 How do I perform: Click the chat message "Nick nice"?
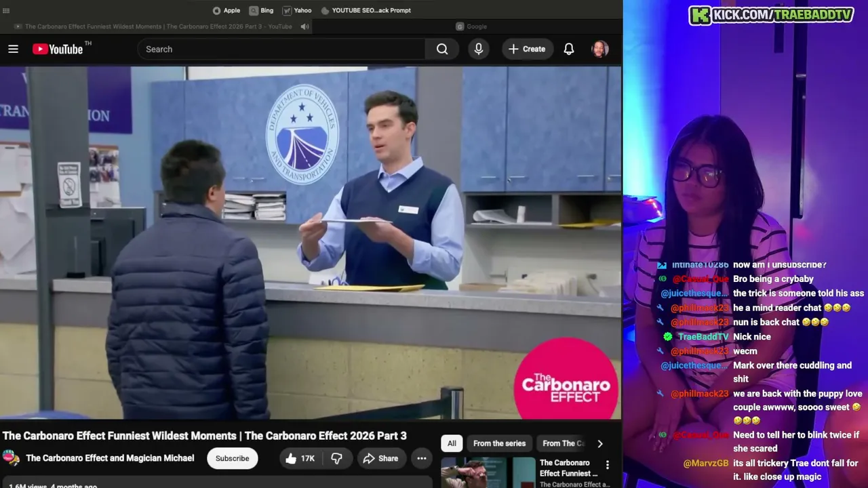pos(752,337)
